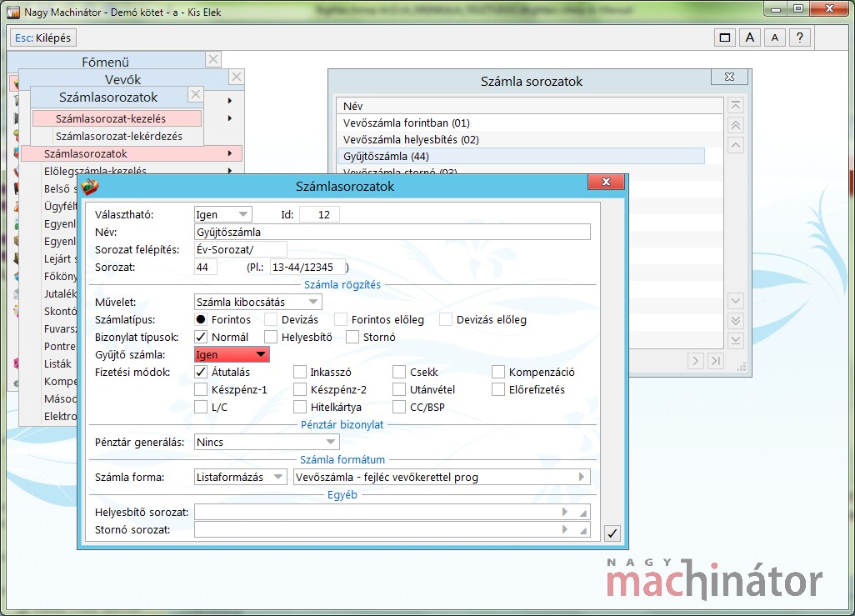
Task: Enable the Hitelkártya payment method
Action: (x=300, y=407)
